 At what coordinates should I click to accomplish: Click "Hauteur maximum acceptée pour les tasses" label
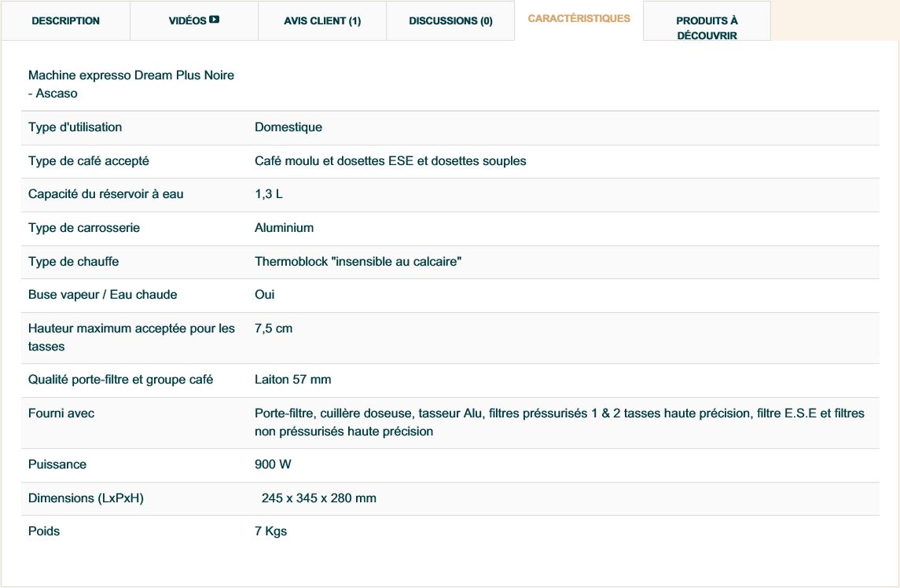131,337
